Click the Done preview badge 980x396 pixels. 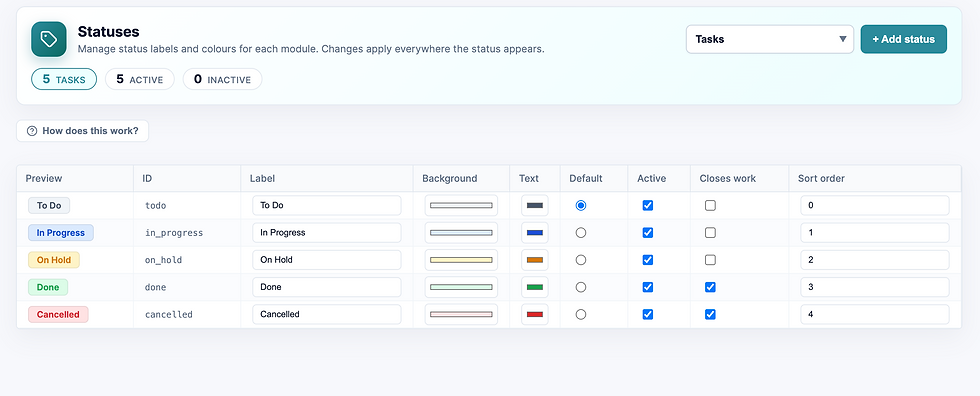(48, 287)
